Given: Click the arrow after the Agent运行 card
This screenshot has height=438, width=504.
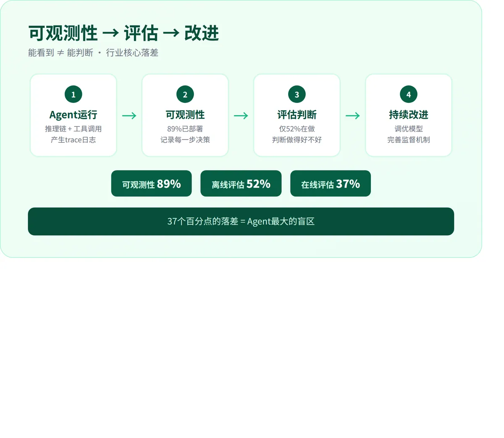Looking at the screenshot, I should [x=129, y=115].
